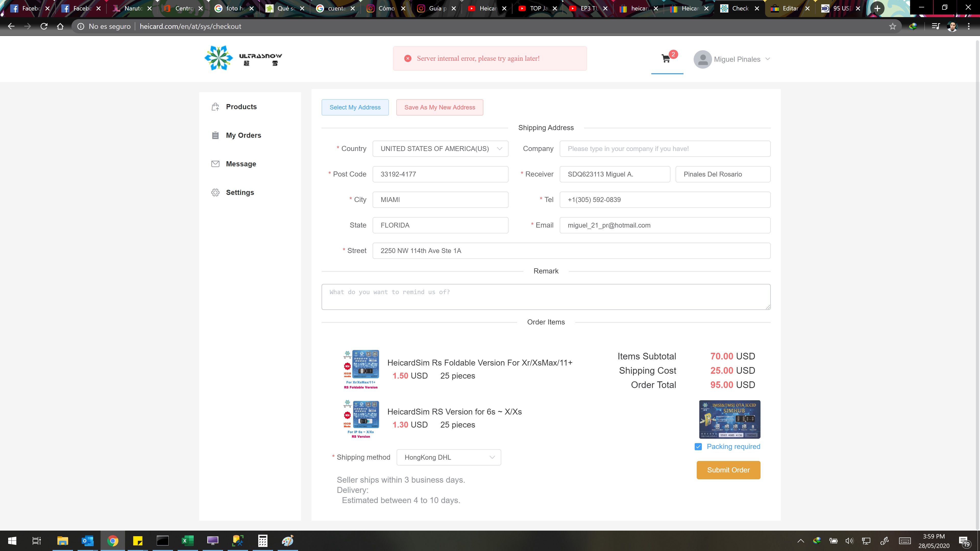Open the Shipping method dropdown
This screenshot has width=980, height=551.
coord(448,457)
